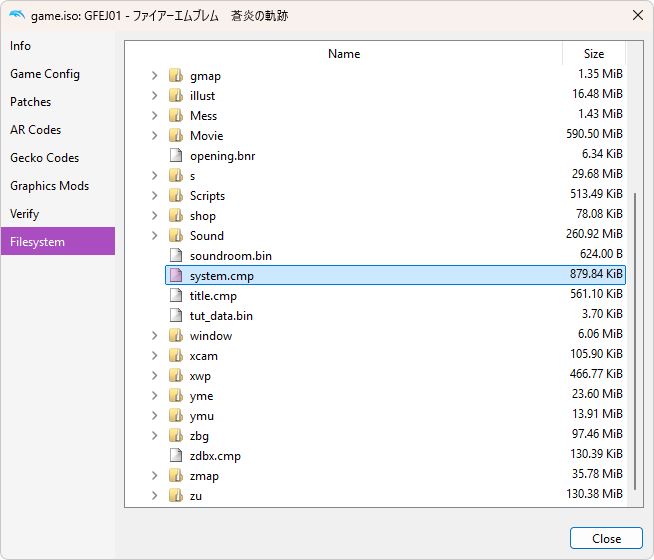Viewport: 654px width, 560px height.
Task: Click the Movie folder icon
Action: (x=176, y=136)
